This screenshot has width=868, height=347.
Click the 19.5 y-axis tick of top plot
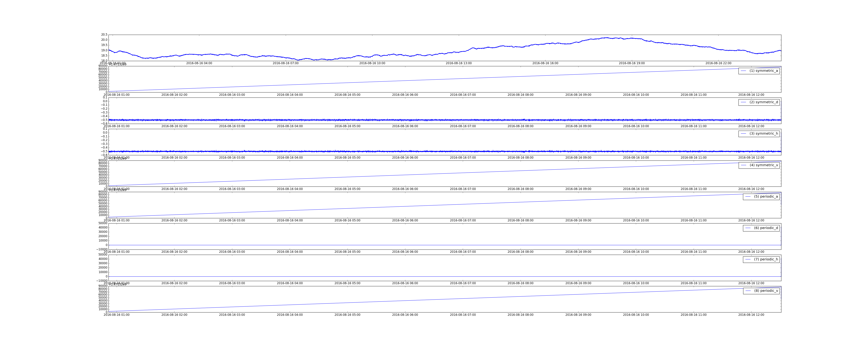pos(104,45)
